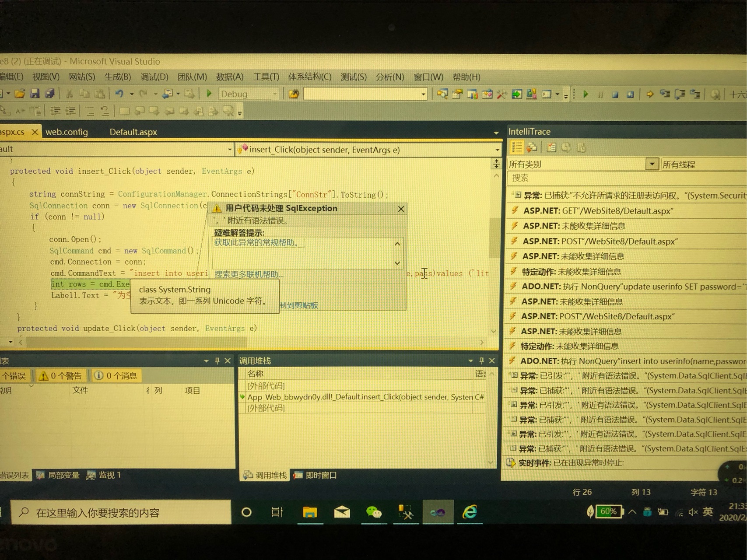Click the Find in Files binoculars icon
Viewport: 747px width, 560px height.
coord(294,94)
